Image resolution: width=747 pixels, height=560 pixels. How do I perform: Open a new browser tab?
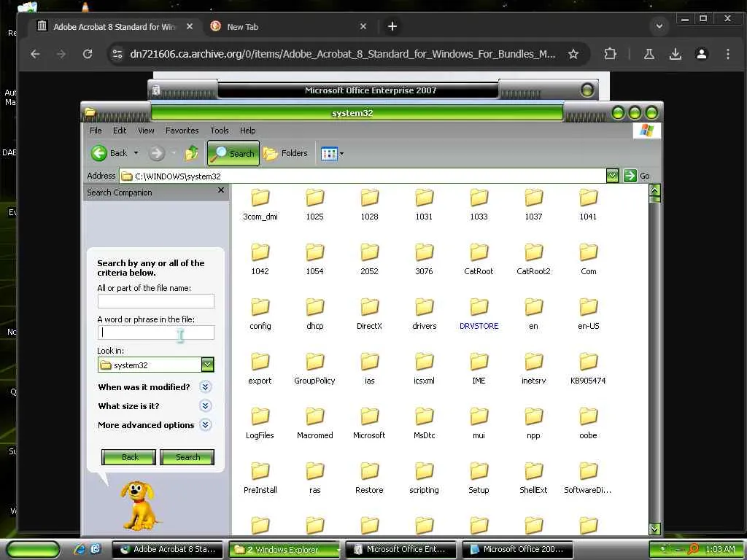(392, 27)
